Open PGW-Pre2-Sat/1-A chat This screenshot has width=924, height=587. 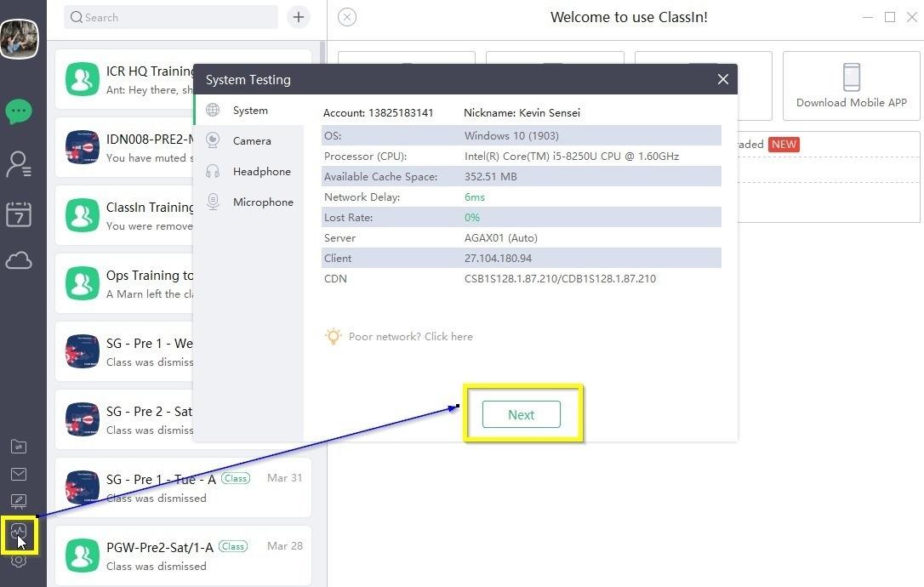click(x=183, y=556)
